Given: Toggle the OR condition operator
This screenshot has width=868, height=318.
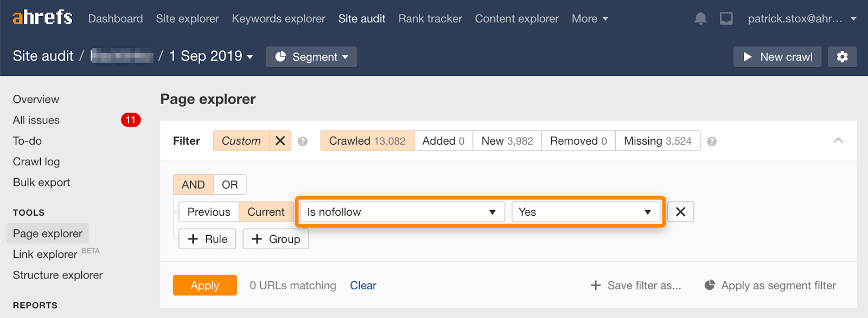Looking at the screenshot, I should coord(229,184).
